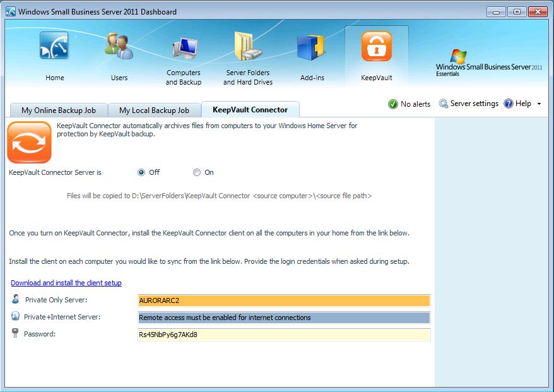Click the dashboard title bar app icon
Screen dimensions: 554x392
point(11,11)
